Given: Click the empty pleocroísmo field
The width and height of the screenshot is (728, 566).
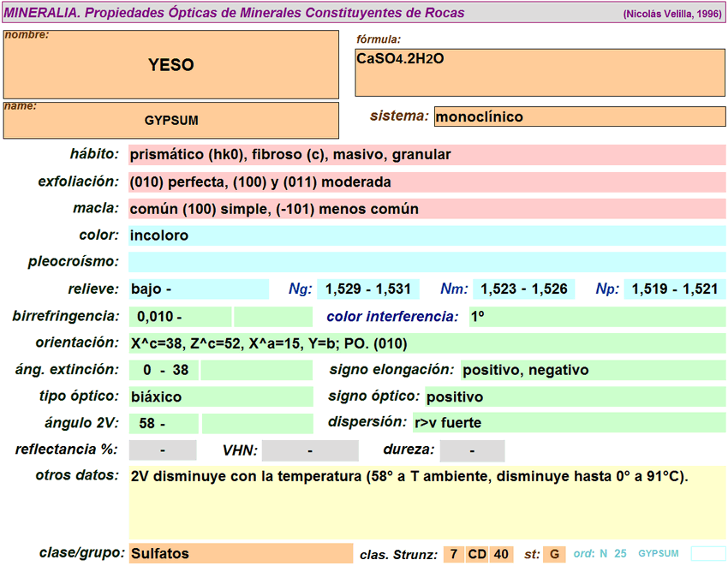Looking at the screenshot, I should (x=427, y=262).
